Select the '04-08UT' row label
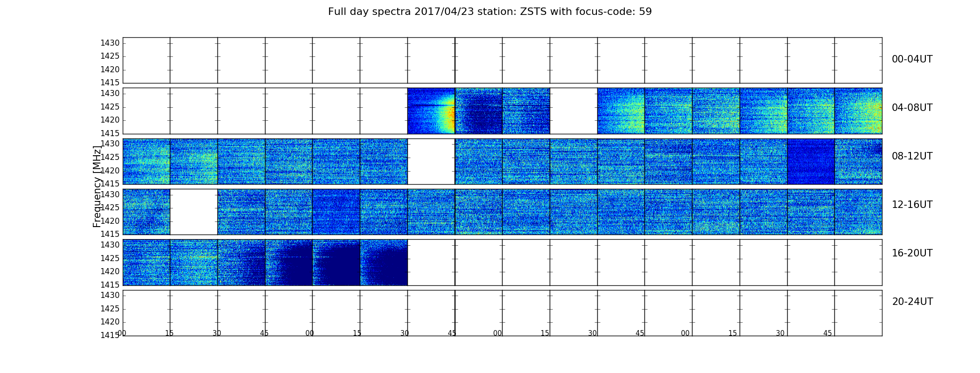Viewport: 980px width, 373px height. 912,108
